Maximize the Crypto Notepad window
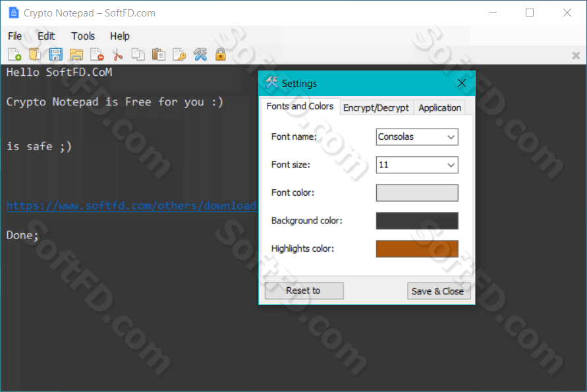Screen dimensions: 587x392 pyautogui.click(x=529, y=13)
